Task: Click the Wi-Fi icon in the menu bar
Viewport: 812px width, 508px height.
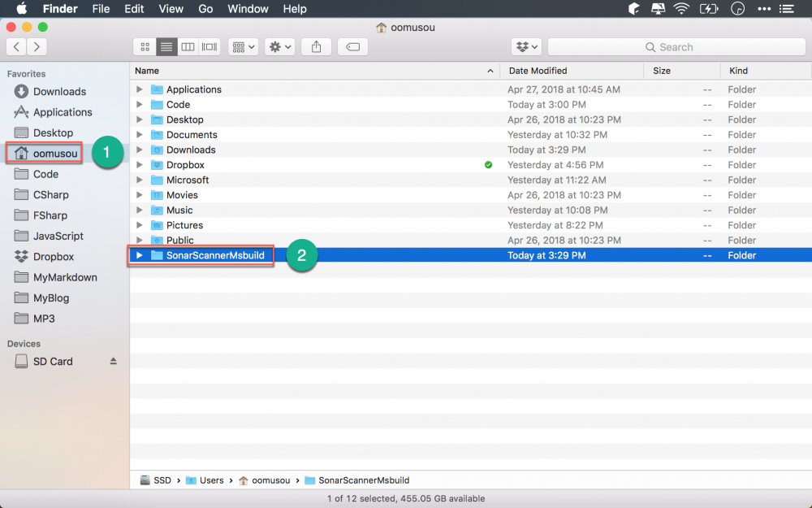Action: [x=680, y=9]
